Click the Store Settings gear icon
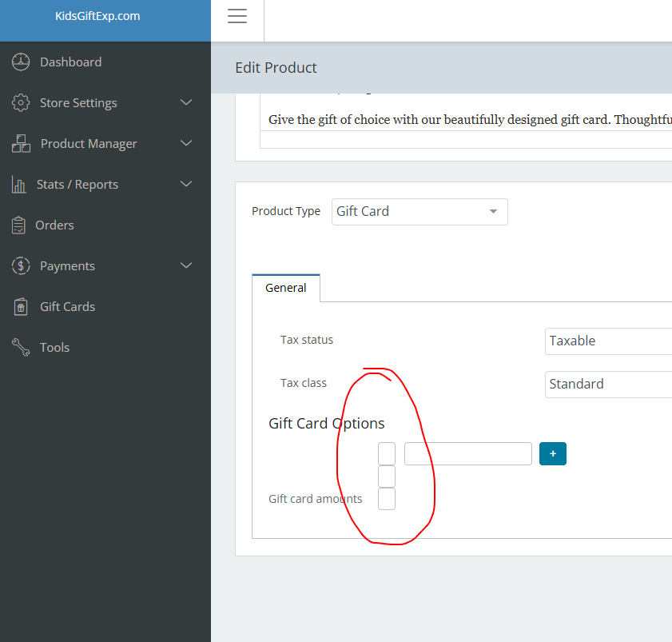Viewport: 672px width, 642px height. (x=21, y=102)
